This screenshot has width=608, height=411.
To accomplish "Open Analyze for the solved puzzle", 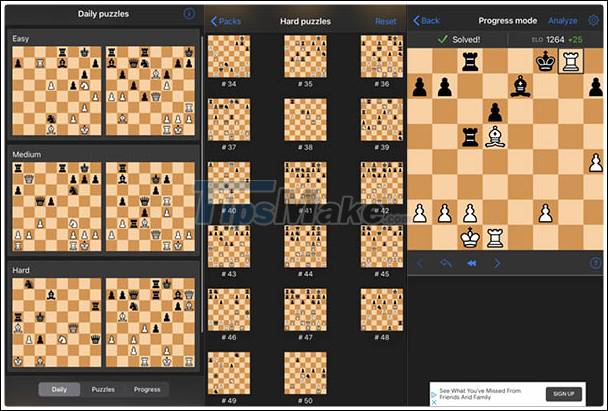I will coord(563,21).
